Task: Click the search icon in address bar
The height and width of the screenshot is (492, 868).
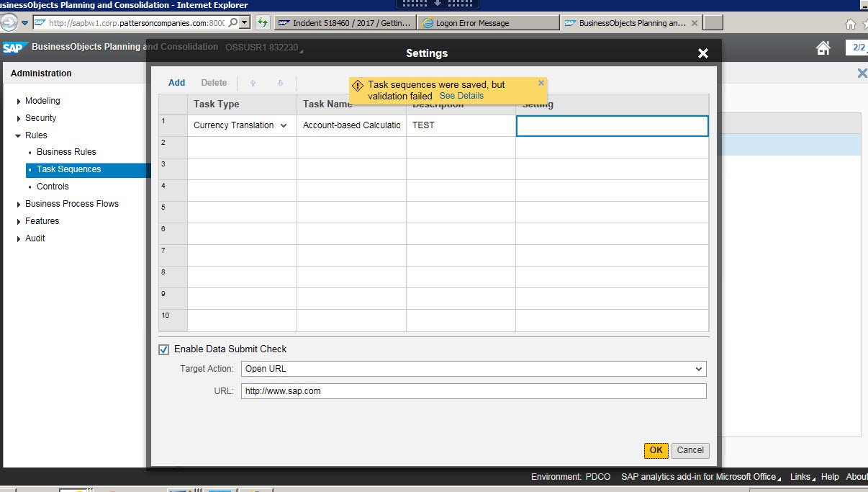Action: (x=233, y=23)
